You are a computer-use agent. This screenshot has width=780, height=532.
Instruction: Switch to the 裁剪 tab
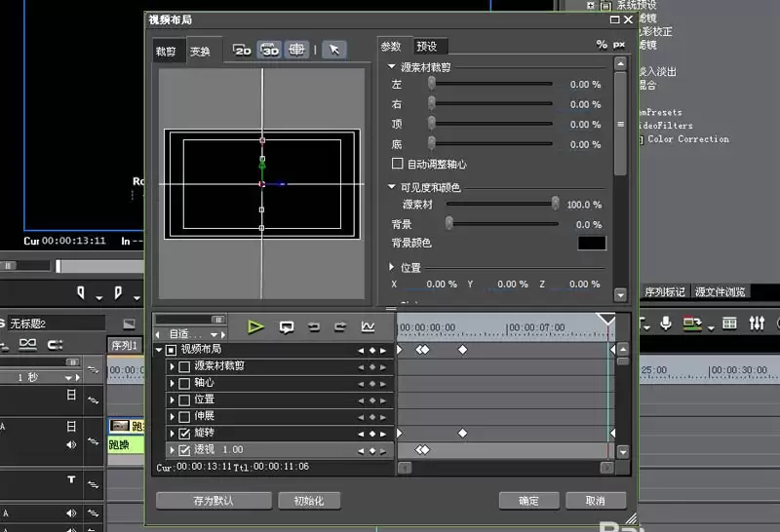[x=166, y=52]
